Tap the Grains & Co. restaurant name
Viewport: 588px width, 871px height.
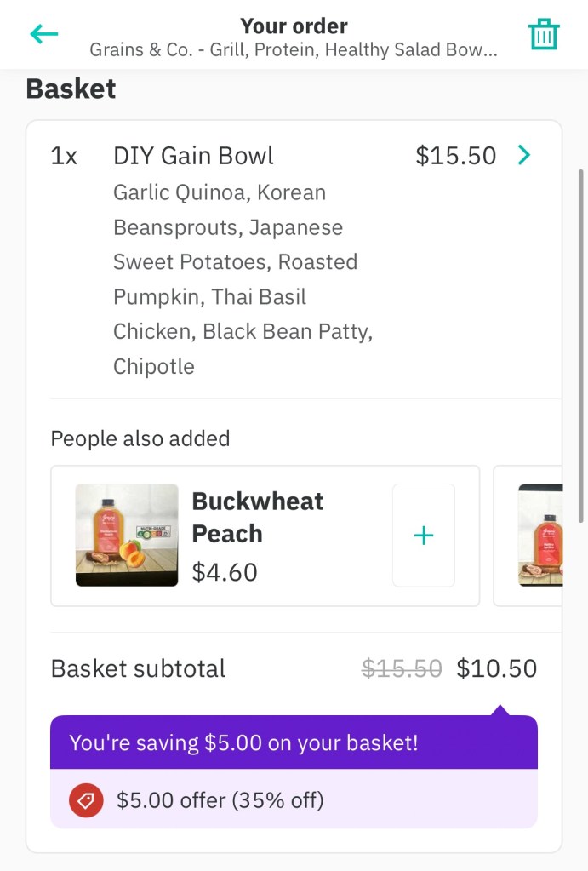pyautogui.click(x=294, y=49)
